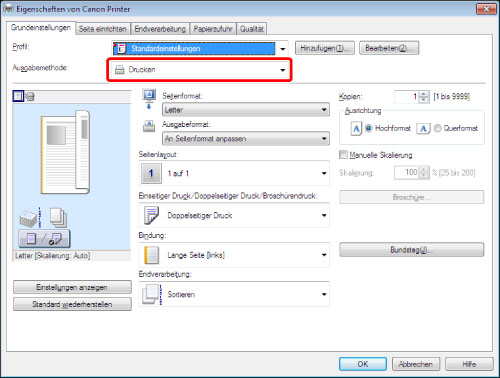
Task: Enable the Manuelle Skalierung checkbox
Action: point(343,155)
